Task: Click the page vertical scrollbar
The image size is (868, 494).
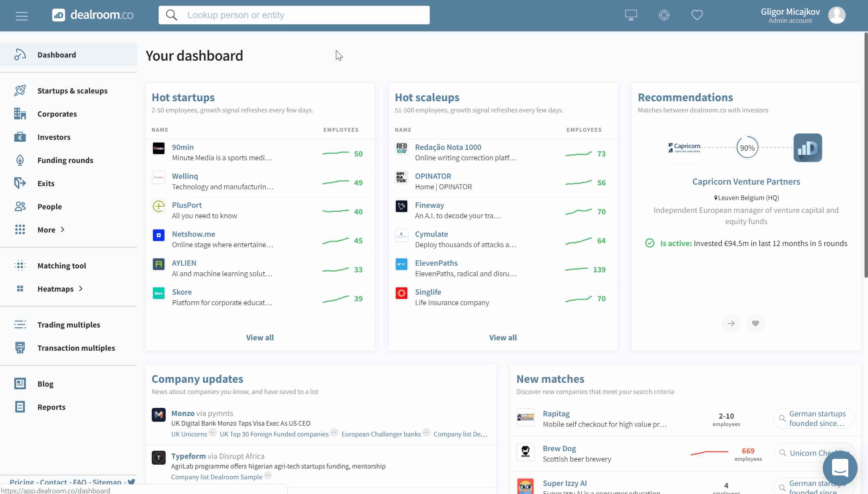Action: pos(866,154)
